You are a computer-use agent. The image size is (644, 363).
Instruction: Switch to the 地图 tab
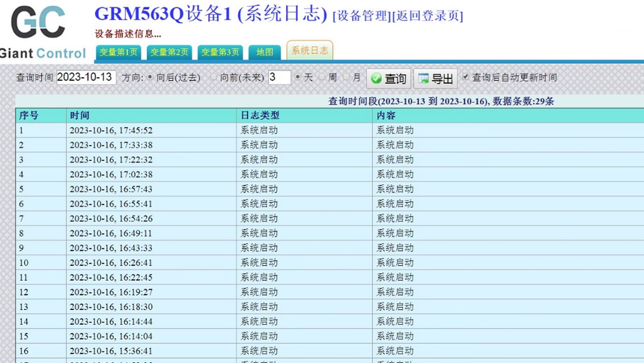(x=264, y=52)
